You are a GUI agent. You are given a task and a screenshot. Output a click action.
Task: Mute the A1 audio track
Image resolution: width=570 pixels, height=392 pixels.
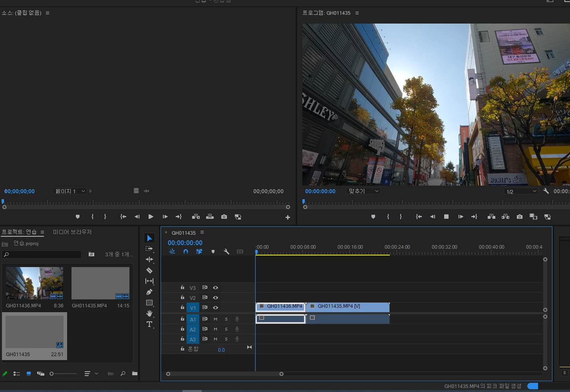[215, 319]
